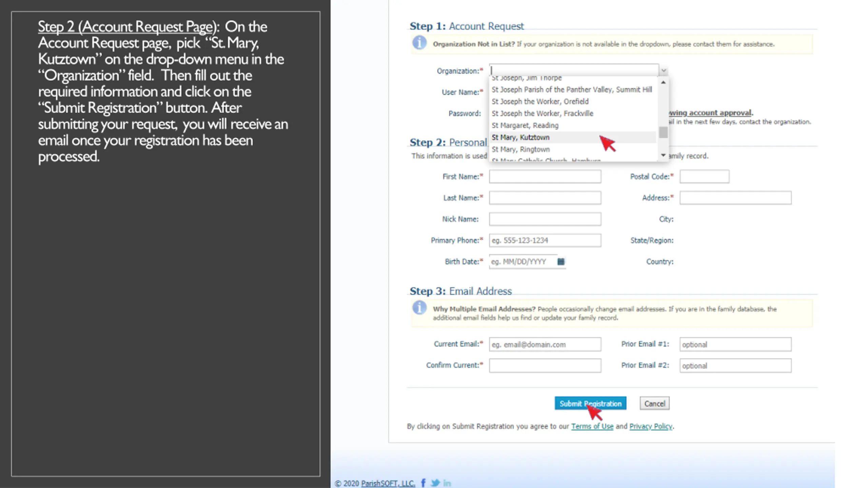Focus the Postal Code field
The image size is (868, 488).
point(704,177)
